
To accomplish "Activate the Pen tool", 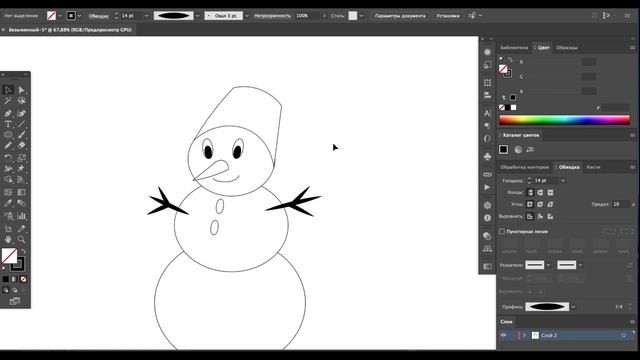I will 8,113.
